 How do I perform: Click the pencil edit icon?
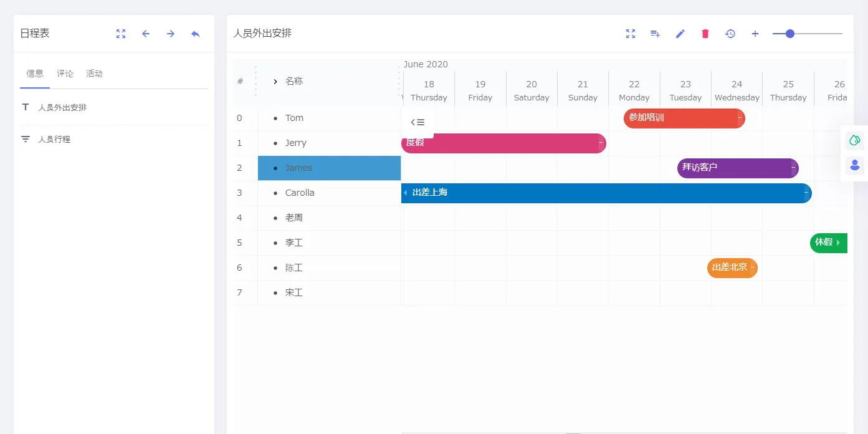coord(680,34)
